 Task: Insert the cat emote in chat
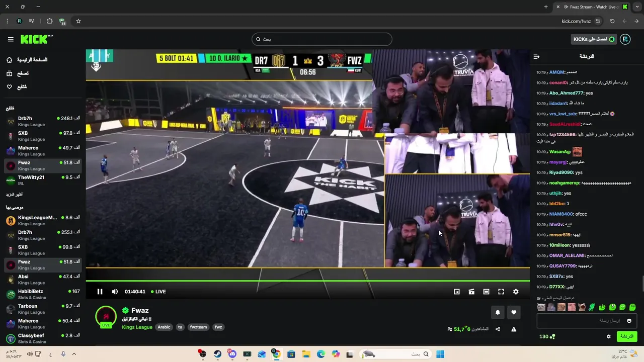[x=541, y=307]
